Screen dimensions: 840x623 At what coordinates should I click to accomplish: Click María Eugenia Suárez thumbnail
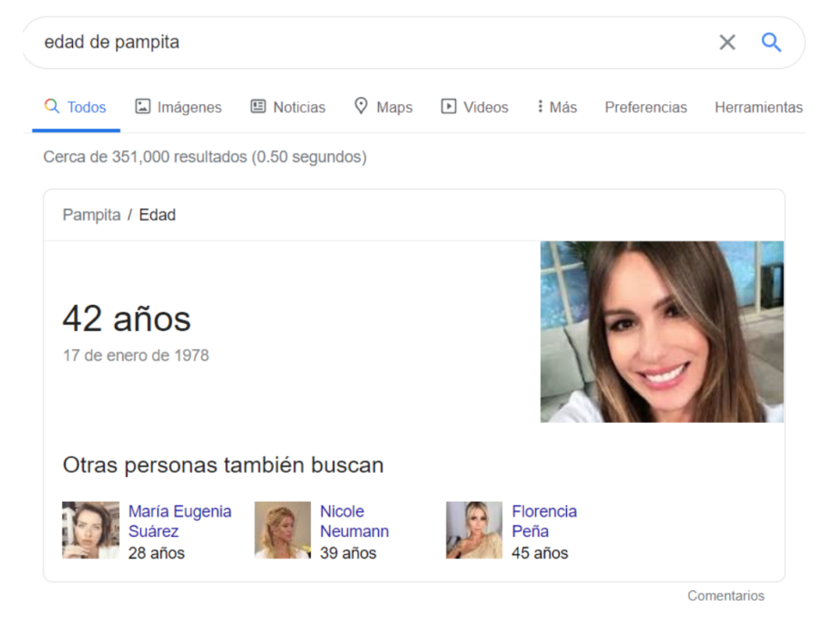click(90, 530)
